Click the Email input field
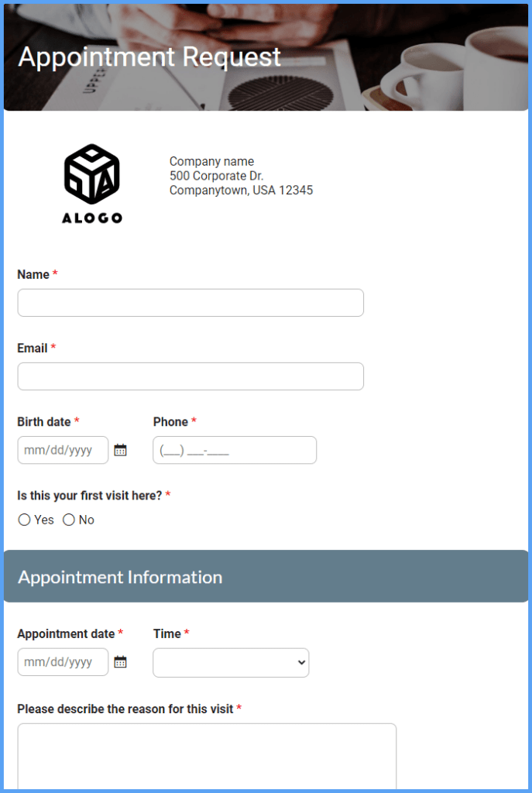 [190, 376]
